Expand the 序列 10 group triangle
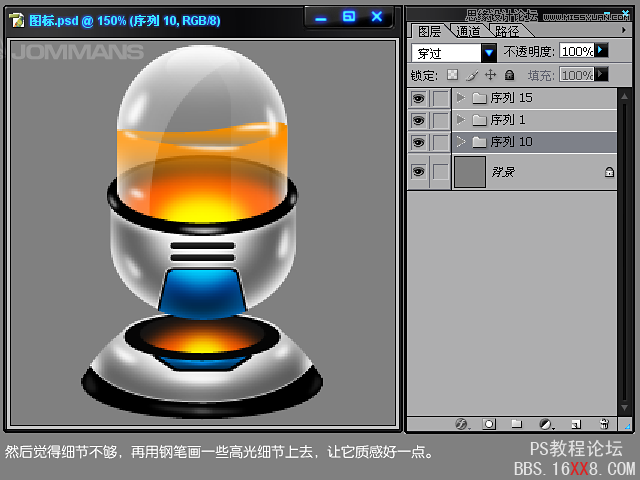The height and width of the screenshot is (480, 640). [460, 142]
